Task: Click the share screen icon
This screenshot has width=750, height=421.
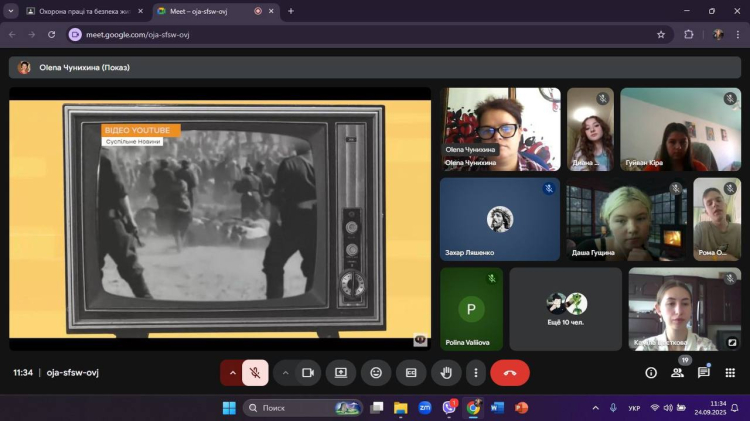Action: click(x=341, y=373)
